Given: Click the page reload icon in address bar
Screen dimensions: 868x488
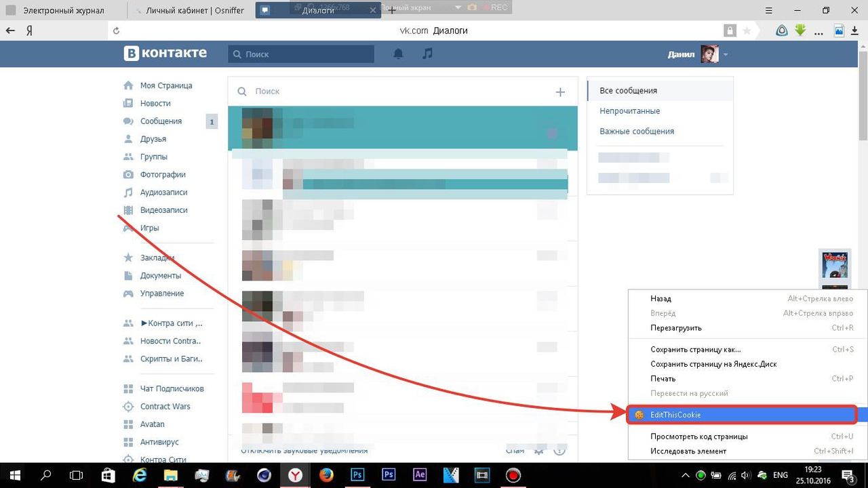Looking at the screenshot, I should click(117, 30).
